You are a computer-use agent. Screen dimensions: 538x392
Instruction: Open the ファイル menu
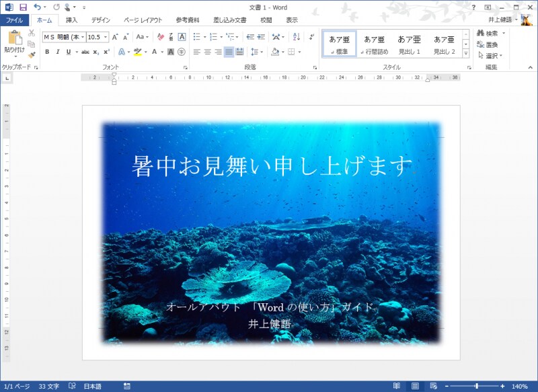12,20
